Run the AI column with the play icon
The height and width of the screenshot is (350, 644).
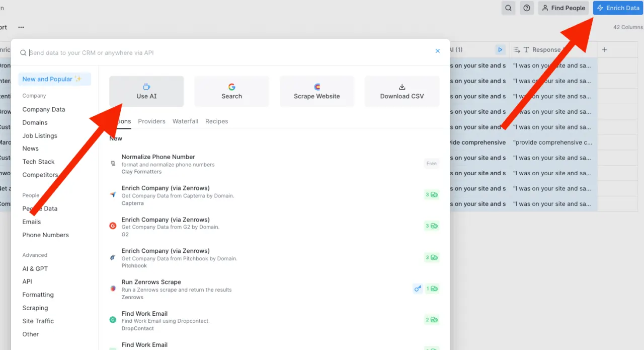pos(500,49)
